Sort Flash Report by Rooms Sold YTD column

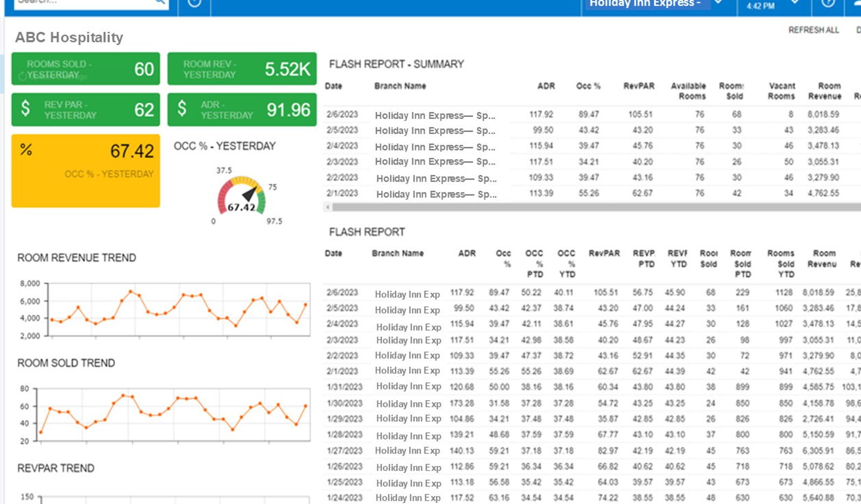pos(781,264)
